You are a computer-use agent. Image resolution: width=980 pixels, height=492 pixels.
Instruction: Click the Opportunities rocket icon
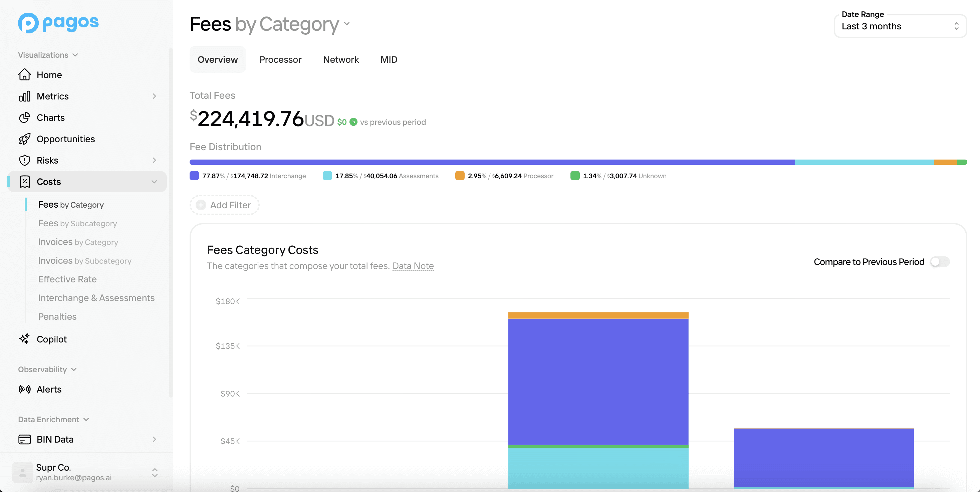[x=24, y=139]
